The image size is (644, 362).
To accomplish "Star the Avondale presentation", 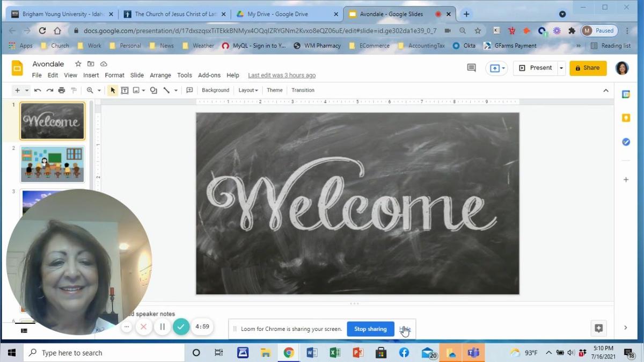I will (x=78, y=64).
